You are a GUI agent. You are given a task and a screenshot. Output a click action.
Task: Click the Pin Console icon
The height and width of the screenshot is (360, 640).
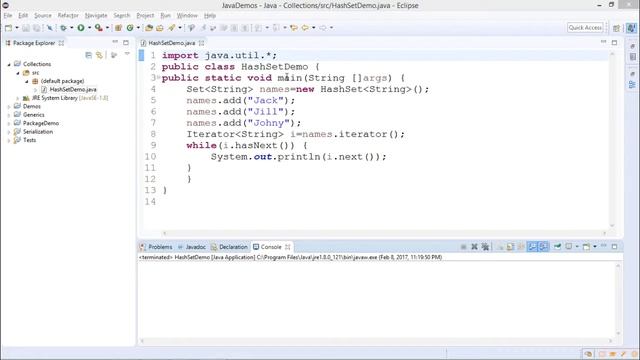click(x=557, y=247)
